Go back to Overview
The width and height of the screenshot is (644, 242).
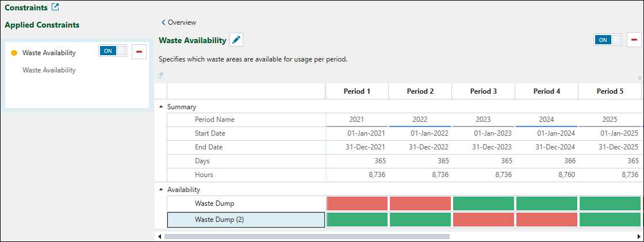point(179,22)
